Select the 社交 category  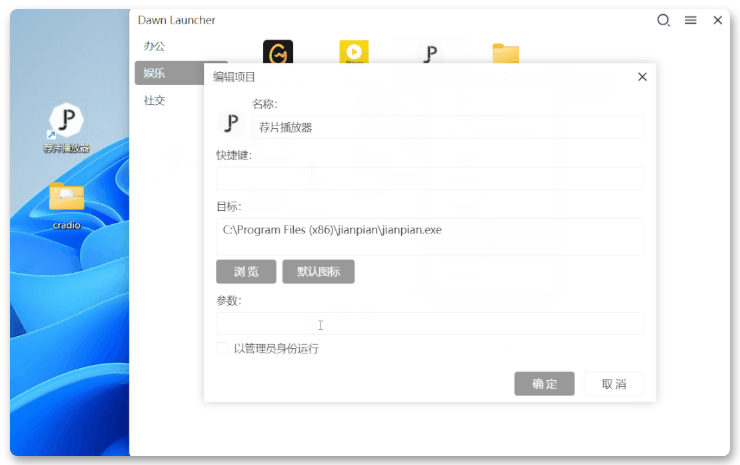pos(154,100)
